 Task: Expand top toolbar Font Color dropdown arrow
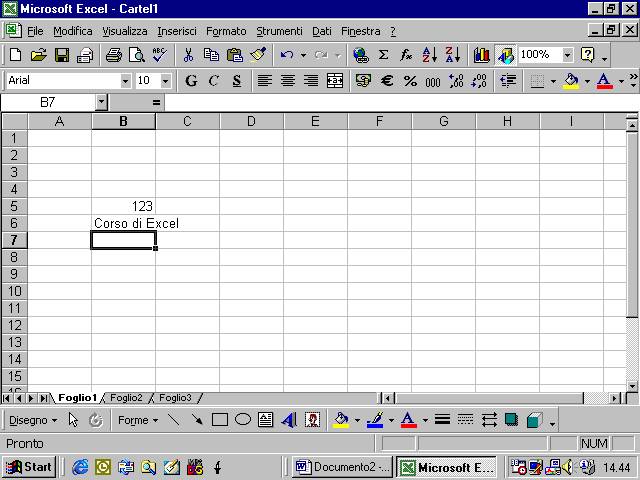(621, 81)
